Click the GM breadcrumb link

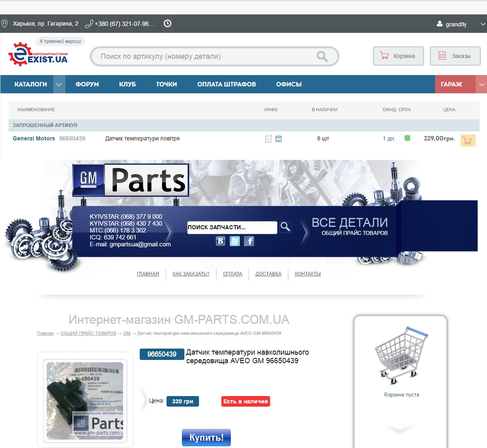[x=127, y=333]
